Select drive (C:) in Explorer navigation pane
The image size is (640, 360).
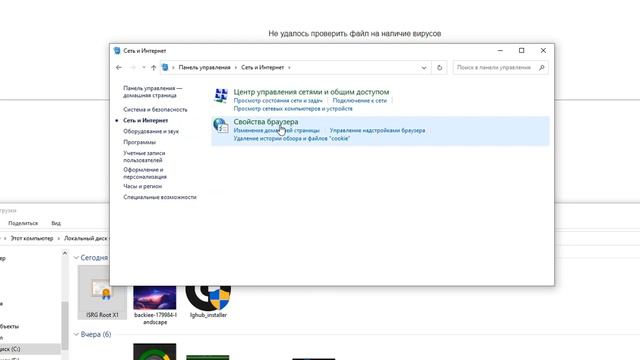pos(30,349)
